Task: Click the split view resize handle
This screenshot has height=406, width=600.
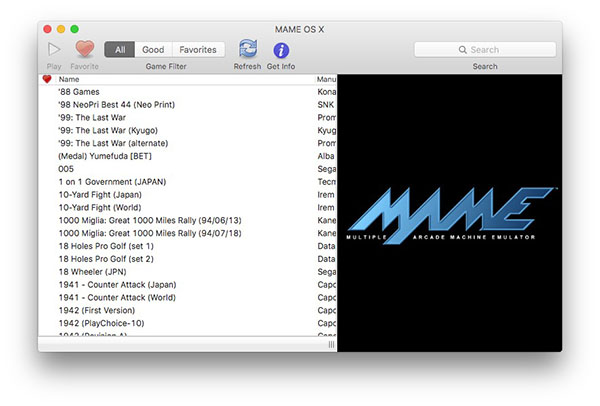Action: (331, 345)
